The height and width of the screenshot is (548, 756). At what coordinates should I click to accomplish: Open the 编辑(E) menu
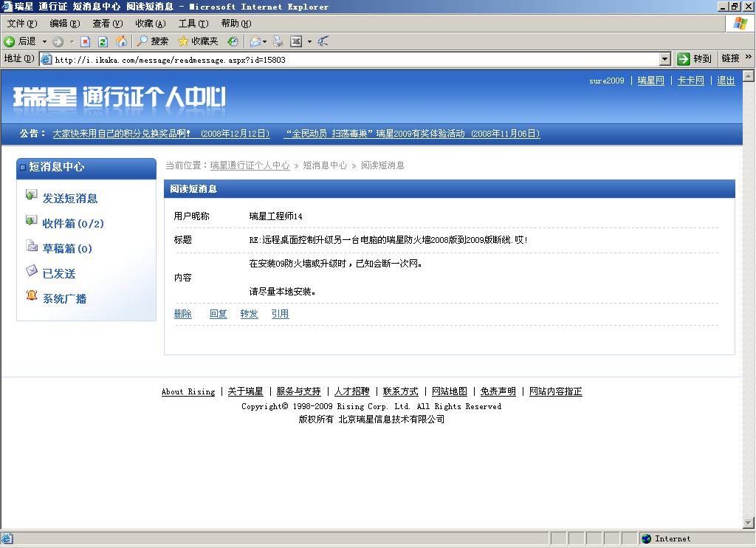coord(65,23)
